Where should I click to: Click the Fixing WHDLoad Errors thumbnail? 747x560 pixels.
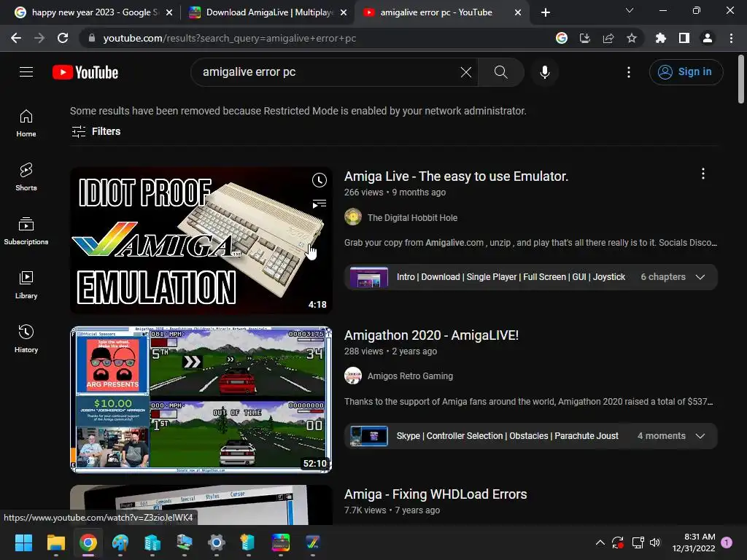coord(201,505)
